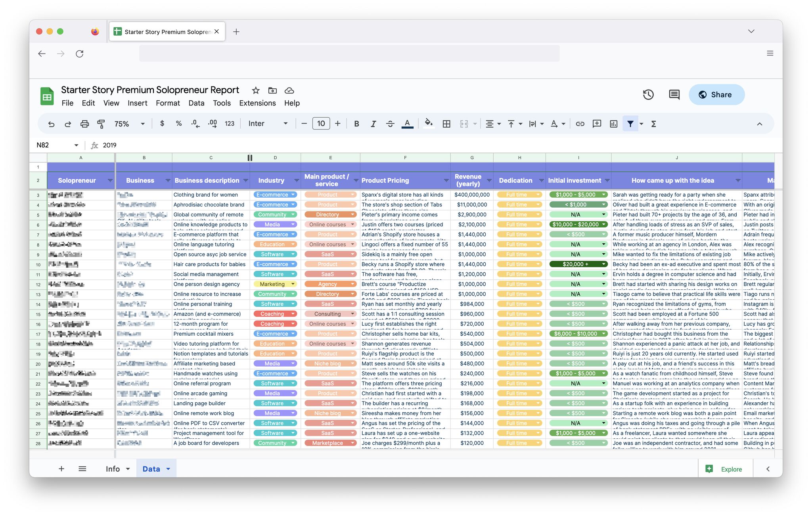The image size is (812, 516).
Task: Click the insert chart icon
Action: (613, 124)
